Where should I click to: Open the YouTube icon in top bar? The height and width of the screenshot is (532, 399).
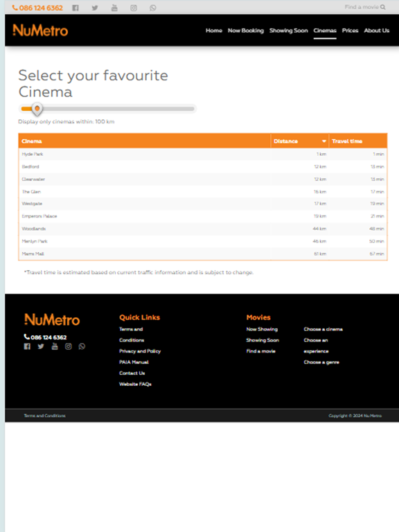coord(114,8)
